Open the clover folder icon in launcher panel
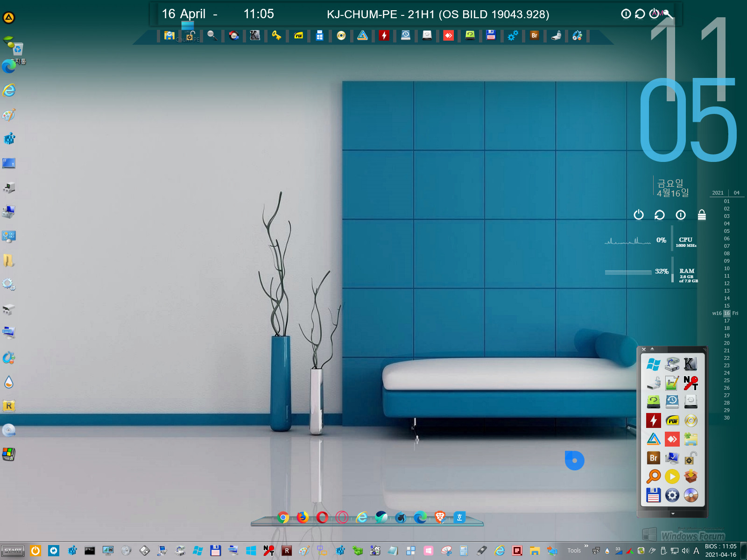Viewport: 747px width, 560px height. pos(691,439)
